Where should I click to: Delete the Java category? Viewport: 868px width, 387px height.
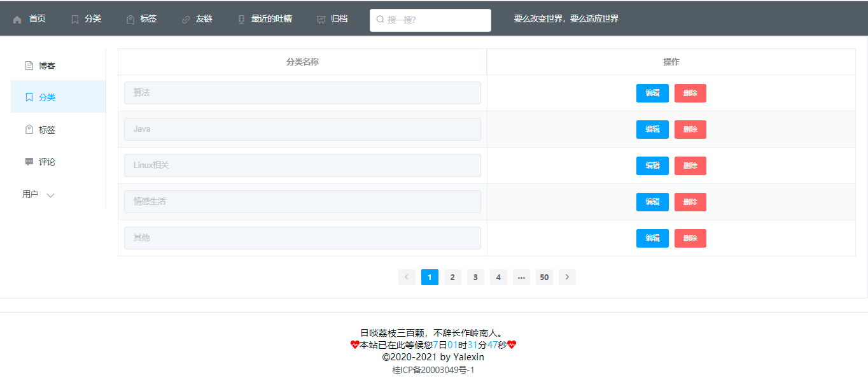pos(690,129)
